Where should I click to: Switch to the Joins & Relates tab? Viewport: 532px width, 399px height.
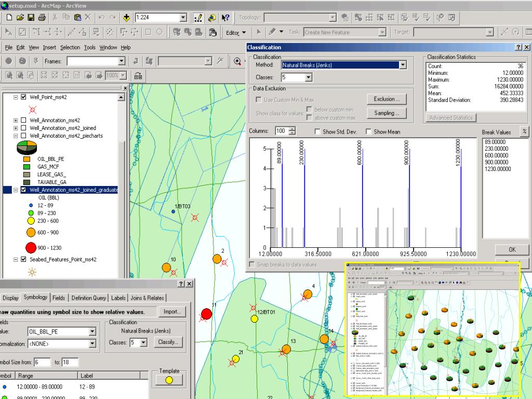(x=147, y=298)
